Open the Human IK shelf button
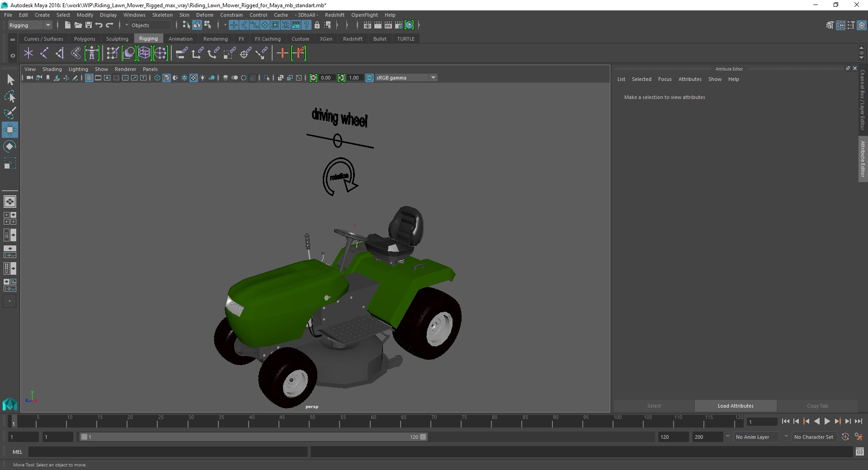The width and height of the screenshot is (868, 470). point(92,53)
